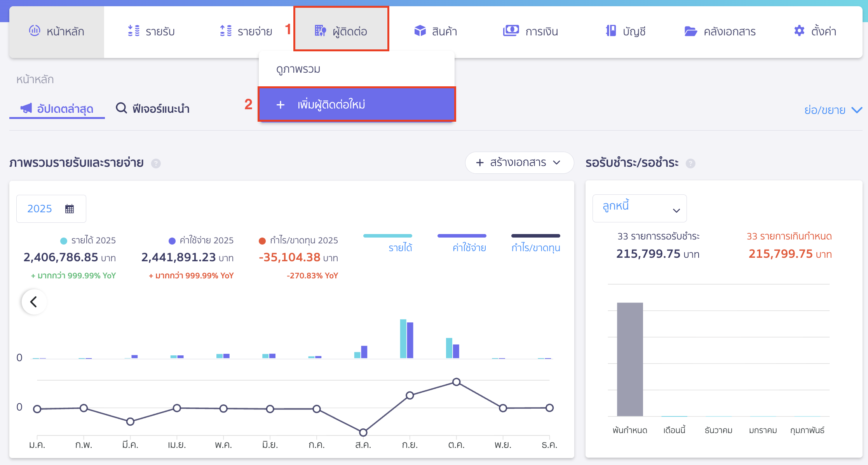Click the บัญชี ledger icon

[610, 31]
